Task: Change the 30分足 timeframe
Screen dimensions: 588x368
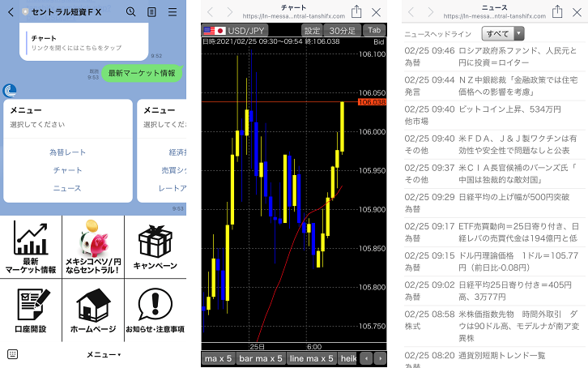Action: pos(343,30)
